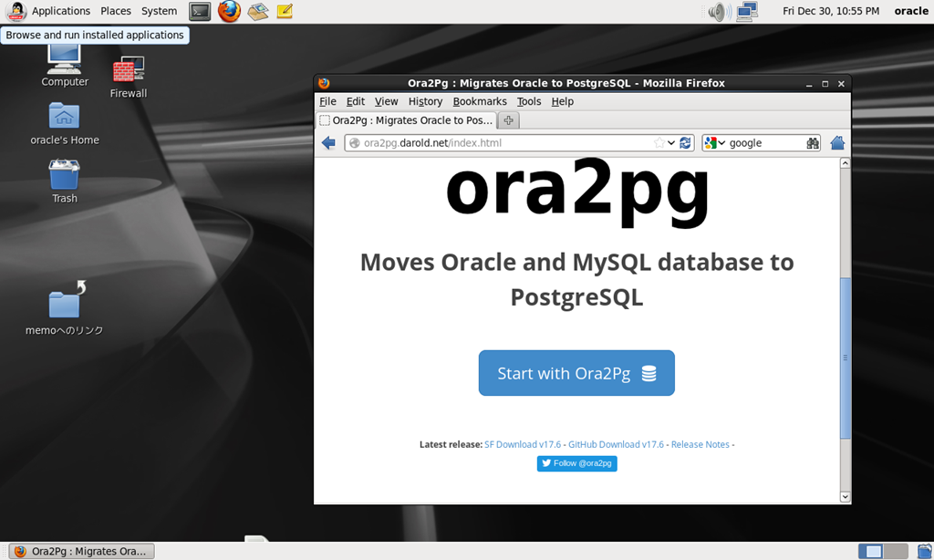The width and height of the screenshot is (934, 560).
Task: Launch Terminal from top panel
Action: click(200, 11)
